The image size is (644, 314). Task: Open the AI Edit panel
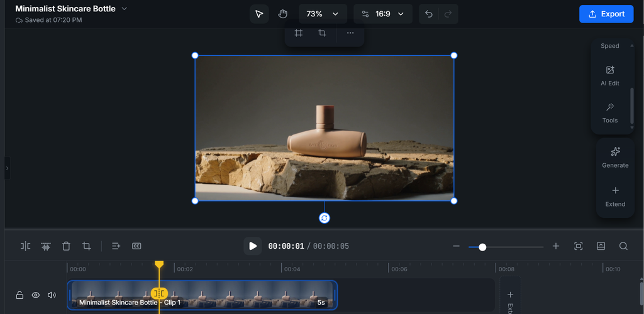(610, 76)
